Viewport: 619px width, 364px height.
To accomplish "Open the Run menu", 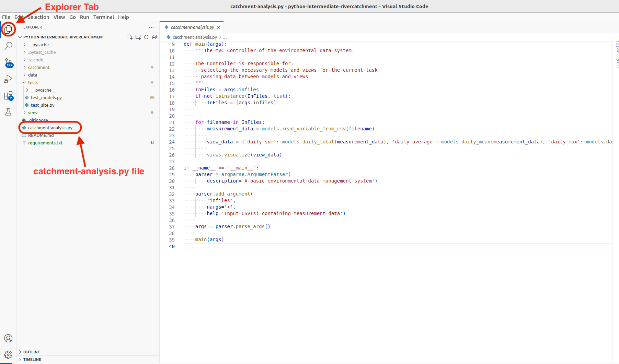I will (84, 17).
